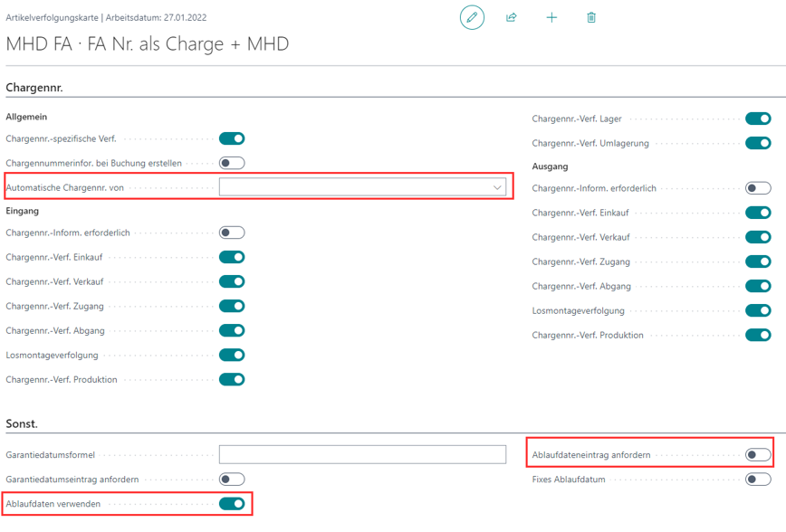
Task: Turn on Fixes Ablaufdatum switch
Action: pos(758,479)
